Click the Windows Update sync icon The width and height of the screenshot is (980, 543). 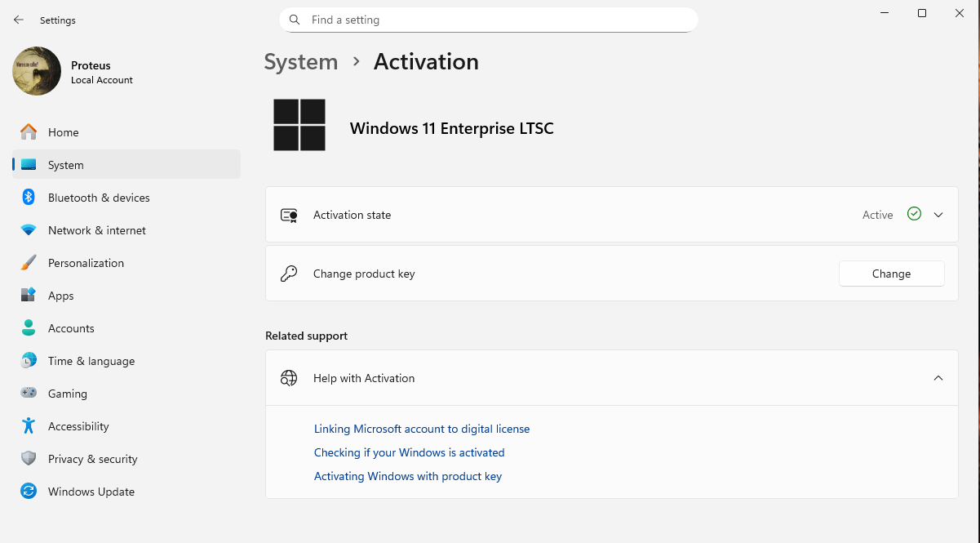tap(29, 492)
